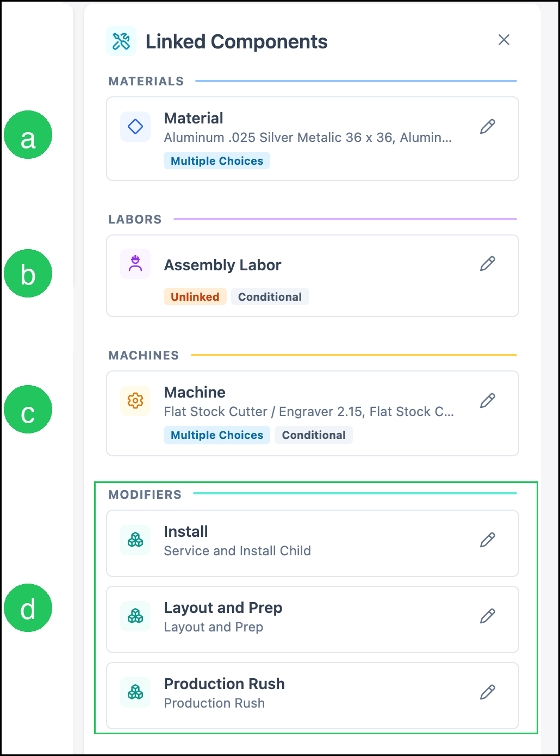Click the Flat Stock Cutter / Engraver description

point(309,412)
